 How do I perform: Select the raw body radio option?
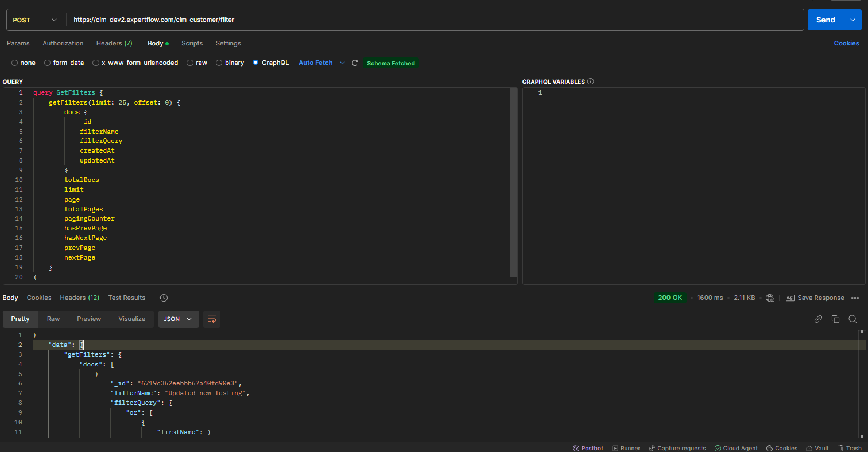click(x=190, y=63)
